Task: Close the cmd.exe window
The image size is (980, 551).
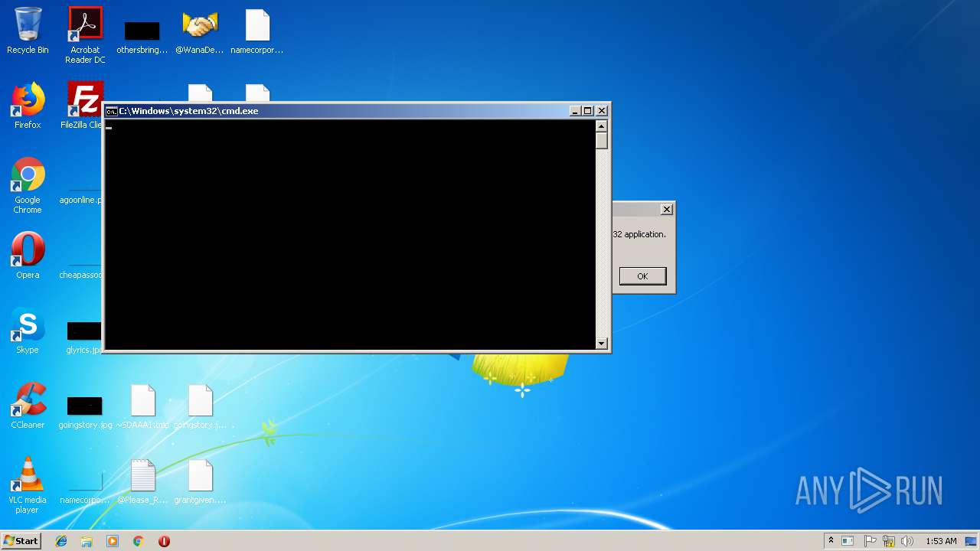Action: point(602,111)
